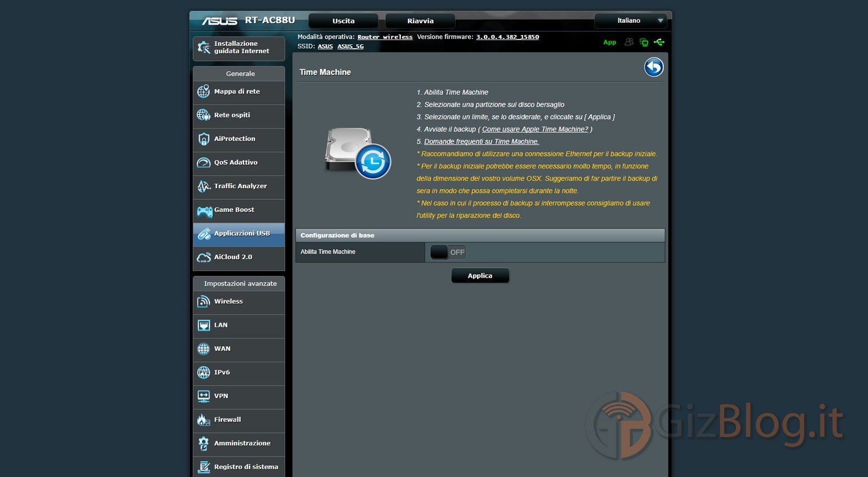The image size is (868, 477).
Task: Select Applicazioni USB icon
Action: tap(203, 234)
